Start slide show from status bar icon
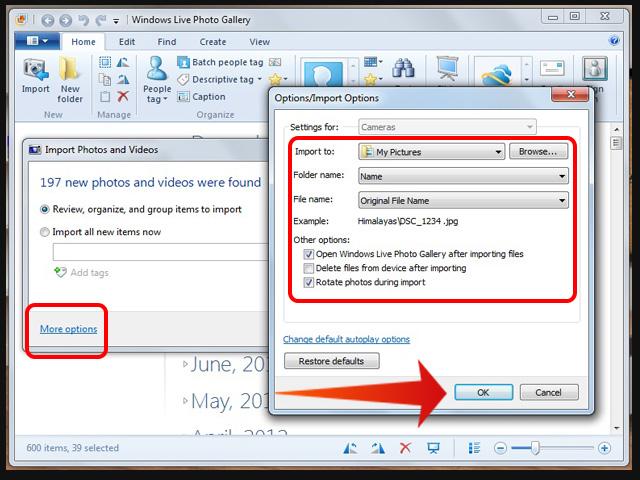 pyautogui.click(x=433, y=448)
